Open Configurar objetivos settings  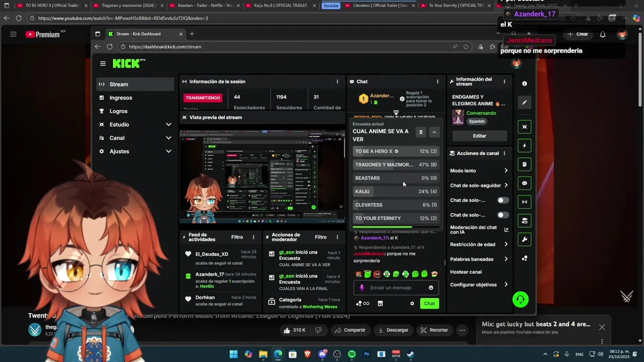(479, 285)
